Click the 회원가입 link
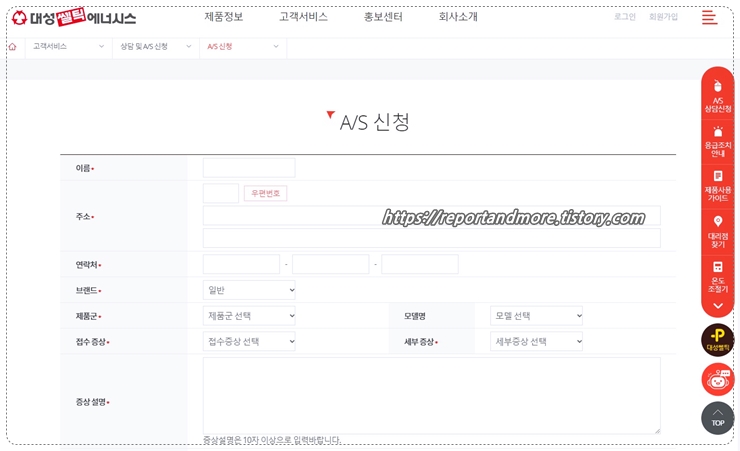The image size is (740, 451). click(x=664, y=17)
